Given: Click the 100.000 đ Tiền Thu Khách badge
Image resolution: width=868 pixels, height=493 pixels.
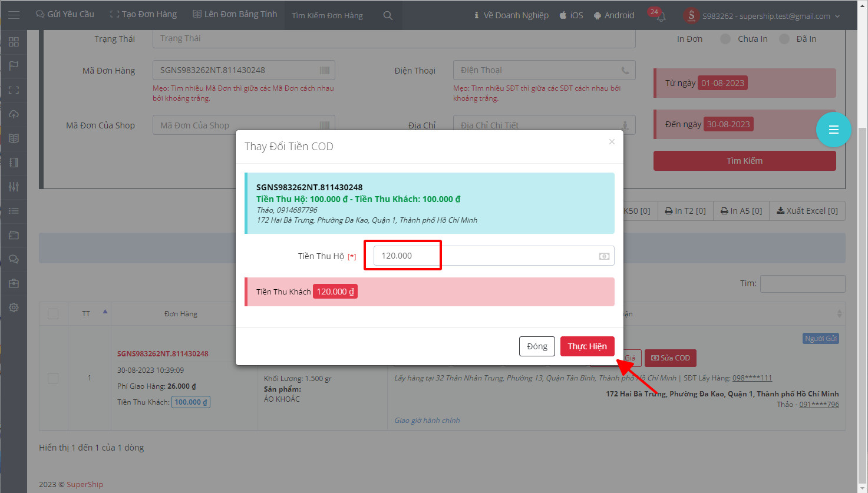Looking at the screenshot, I should click(191, 402).
